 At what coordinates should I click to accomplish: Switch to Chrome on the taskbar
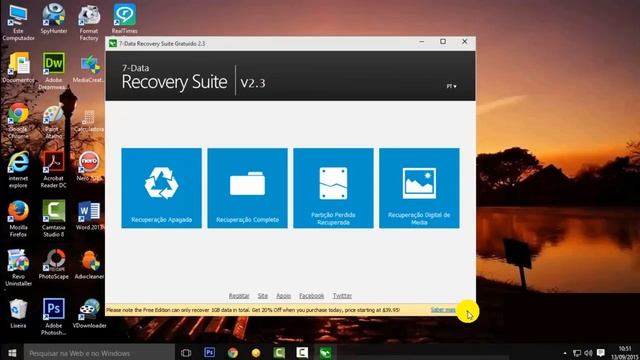click(233, 353)
